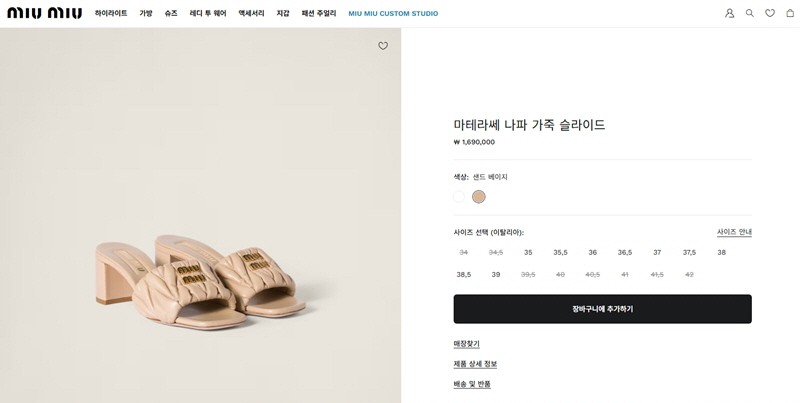800x403 pixels.
Task: Open MIU MIU CUSTOM STUDIO menu item
Action: 393,14
